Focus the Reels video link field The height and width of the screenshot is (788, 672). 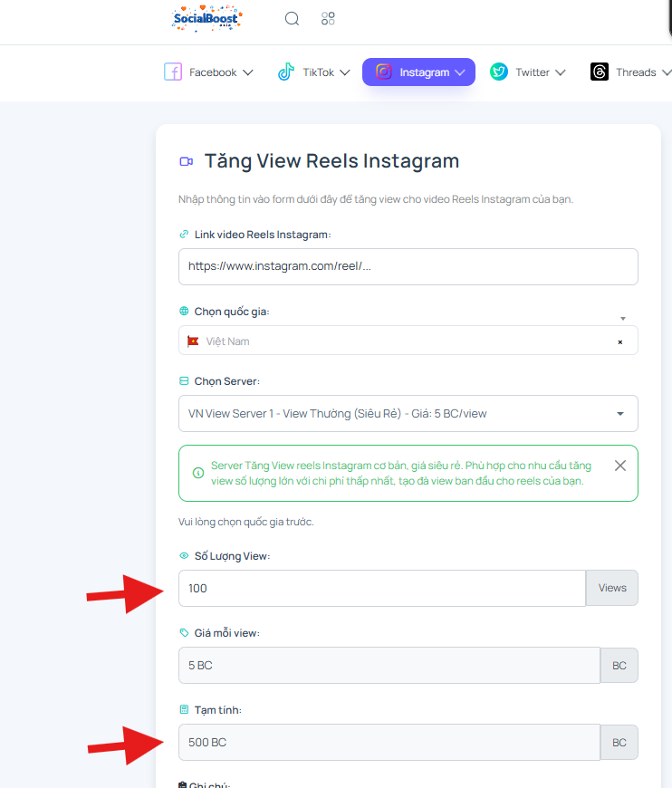408,266
